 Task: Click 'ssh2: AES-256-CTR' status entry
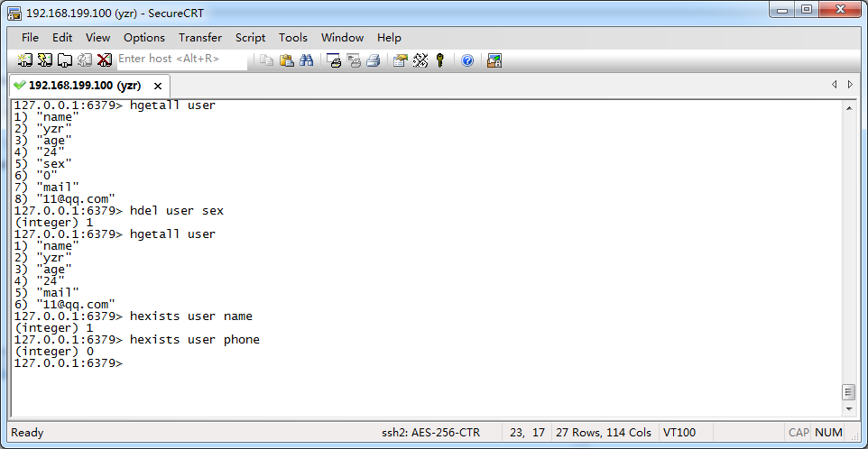431,433
